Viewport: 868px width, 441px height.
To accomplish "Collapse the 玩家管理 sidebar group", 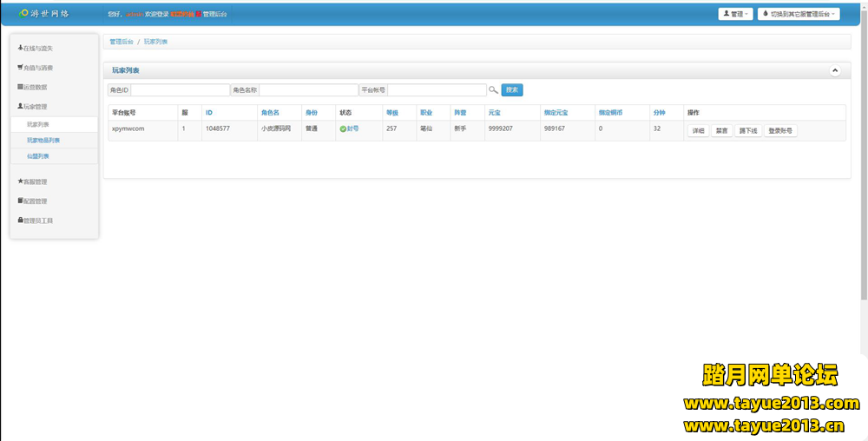I will click(x=35, y=106).
